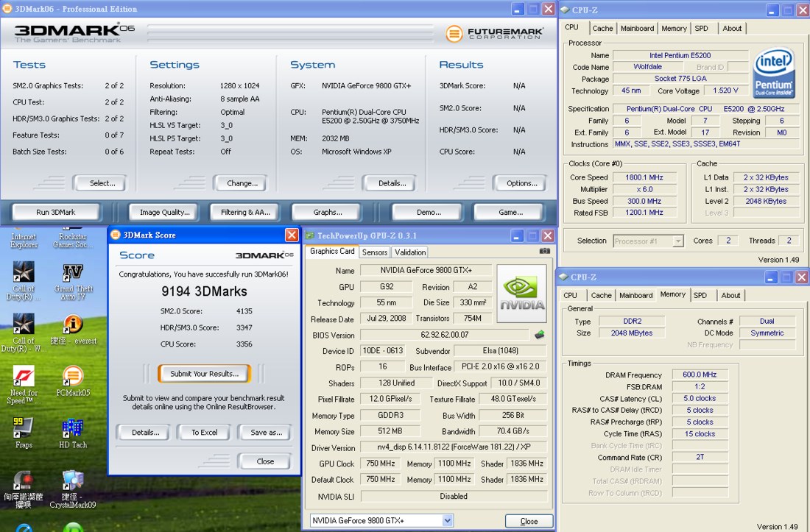The height and width of the screenshot is (532, 810).
Task: Select the Need for Speed desktop icon
Action: coord(24,384)
